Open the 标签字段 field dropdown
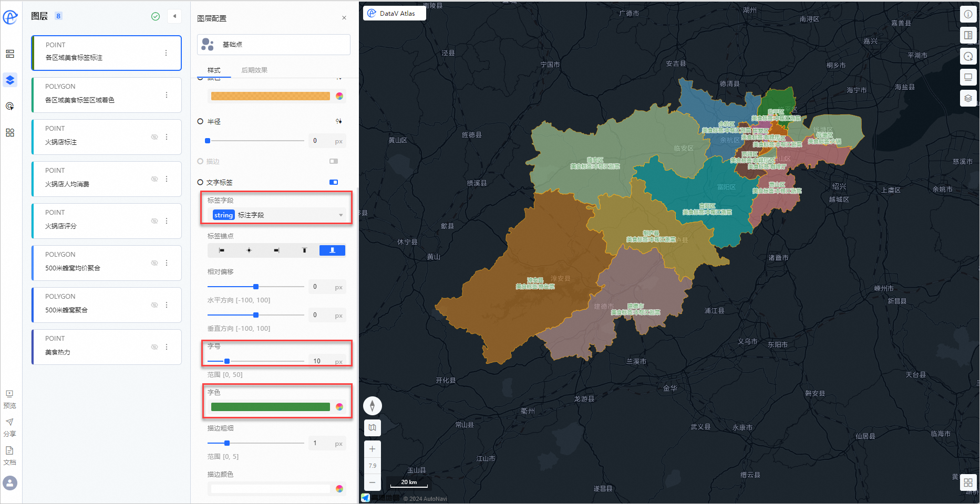 (277, 215)
